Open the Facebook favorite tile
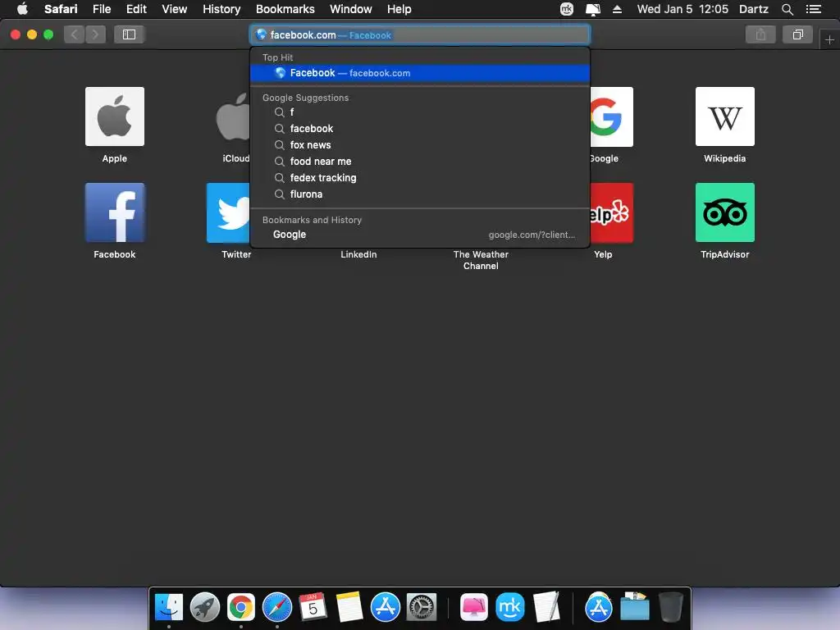The height and width of the screenshot is (630, 840). point(115,212)
